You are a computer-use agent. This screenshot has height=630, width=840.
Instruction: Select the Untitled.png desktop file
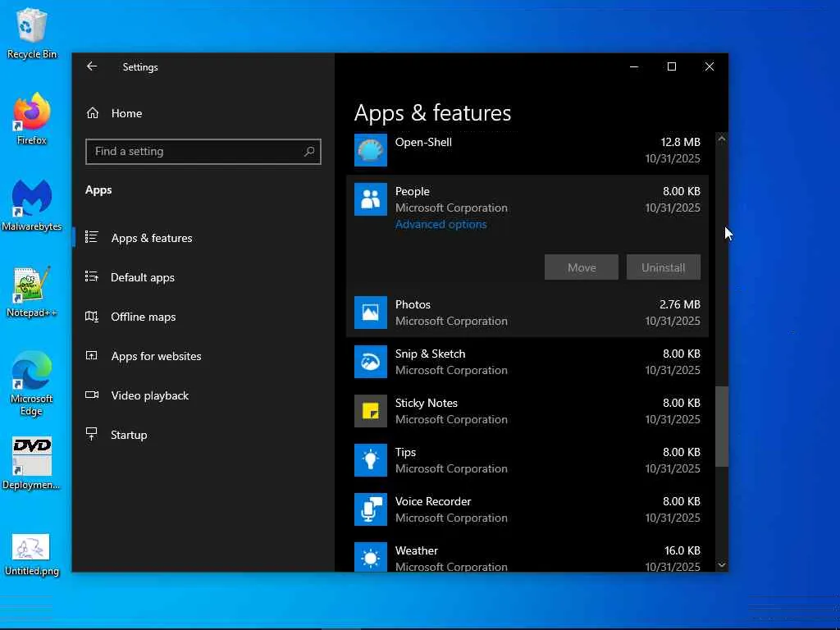click(32, 555)
